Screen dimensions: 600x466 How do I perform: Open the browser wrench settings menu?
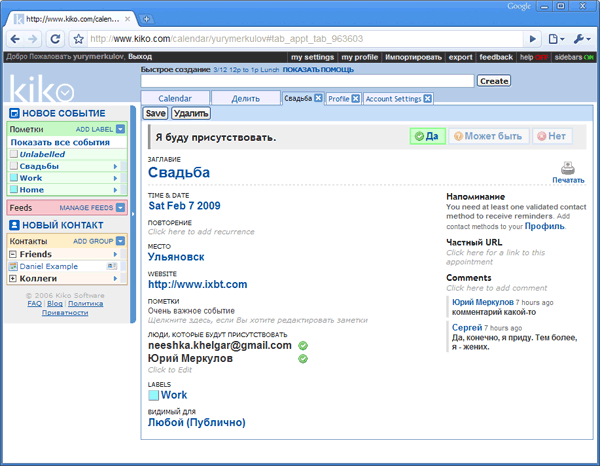(582, 39)
